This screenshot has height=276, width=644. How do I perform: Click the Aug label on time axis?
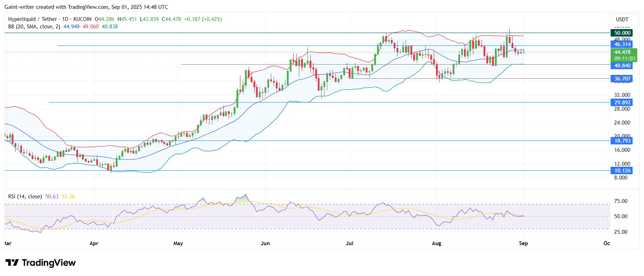437,243
